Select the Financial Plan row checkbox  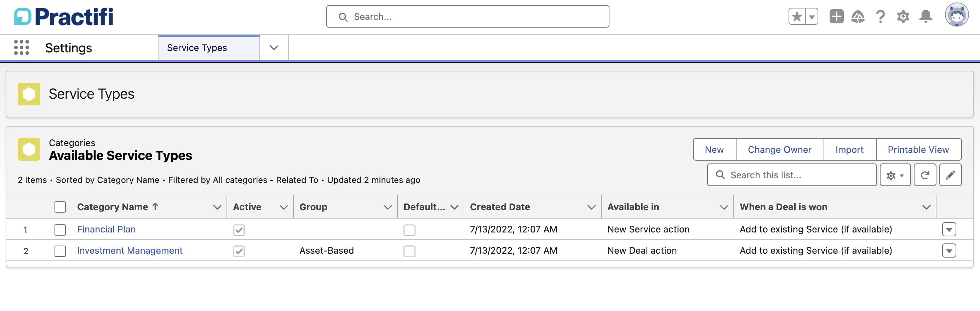[x=60, y=230]
